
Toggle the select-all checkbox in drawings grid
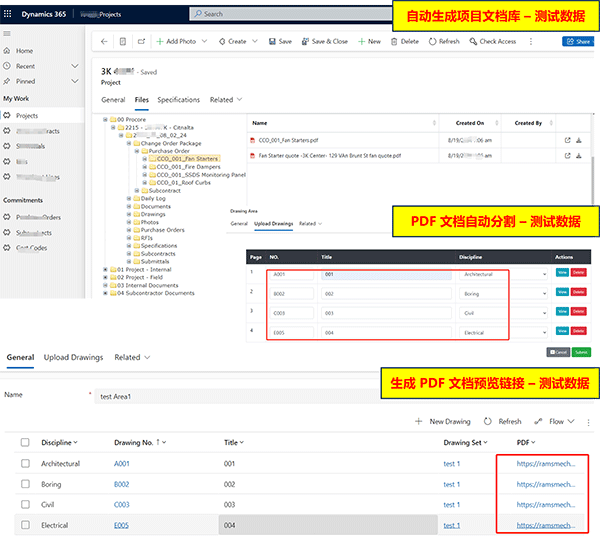25,442
